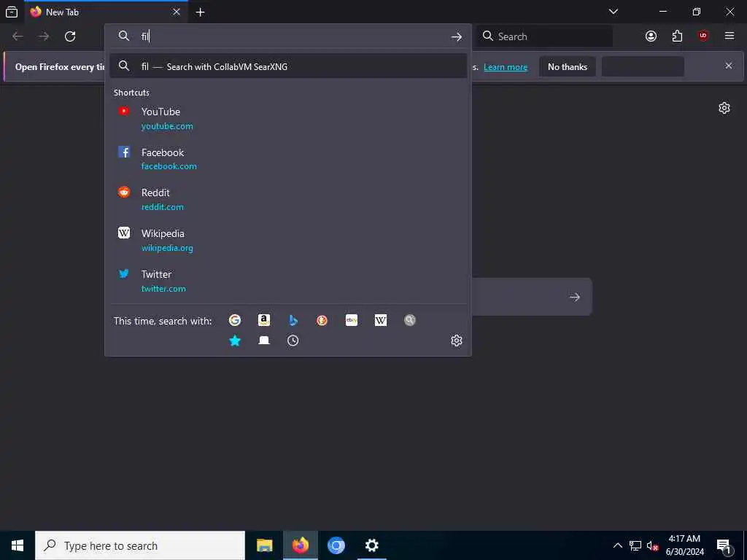Search this time with Amazon icon
This screenshot has height=560, width=747.
pyautogui.click(x=264, y=321)
